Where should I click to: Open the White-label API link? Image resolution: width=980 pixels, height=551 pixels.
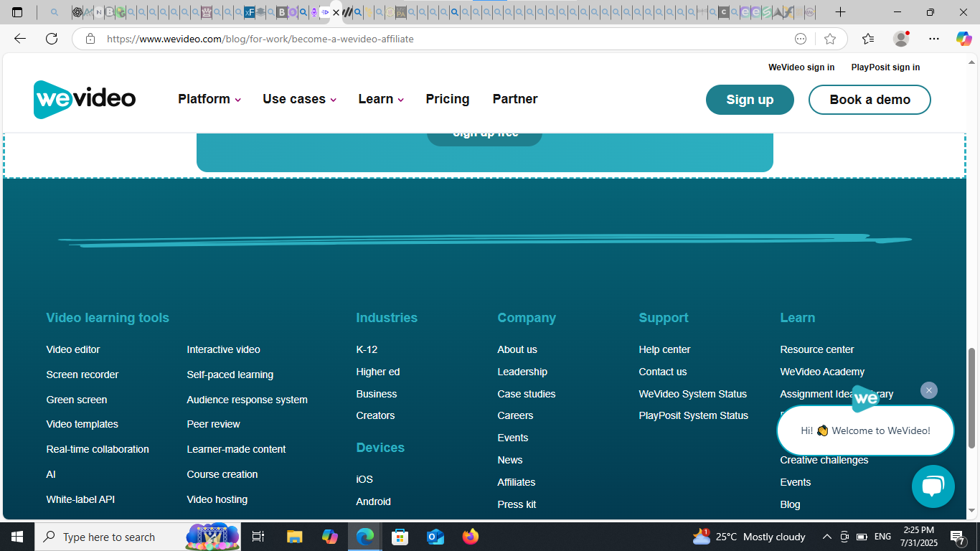pos(80,499)
